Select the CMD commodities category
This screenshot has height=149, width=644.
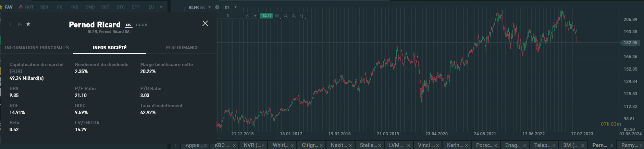coord(90,7)
